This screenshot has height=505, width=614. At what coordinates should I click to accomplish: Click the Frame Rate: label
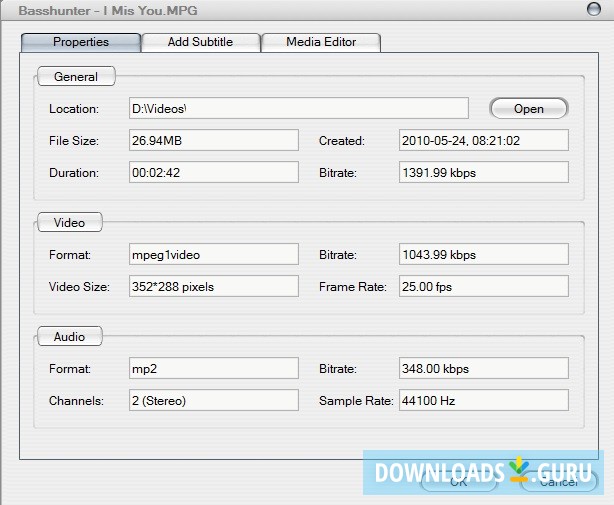pos(353,287)
